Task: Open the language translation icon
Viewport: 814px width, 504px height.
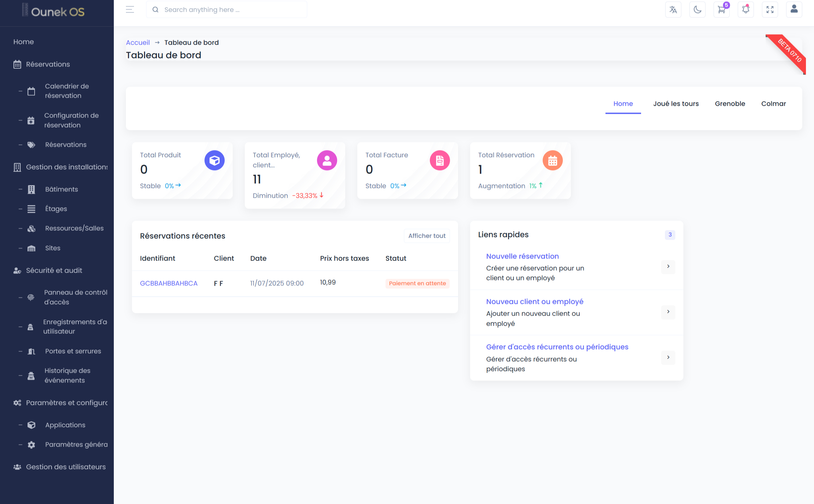Action: pos(673,10)
